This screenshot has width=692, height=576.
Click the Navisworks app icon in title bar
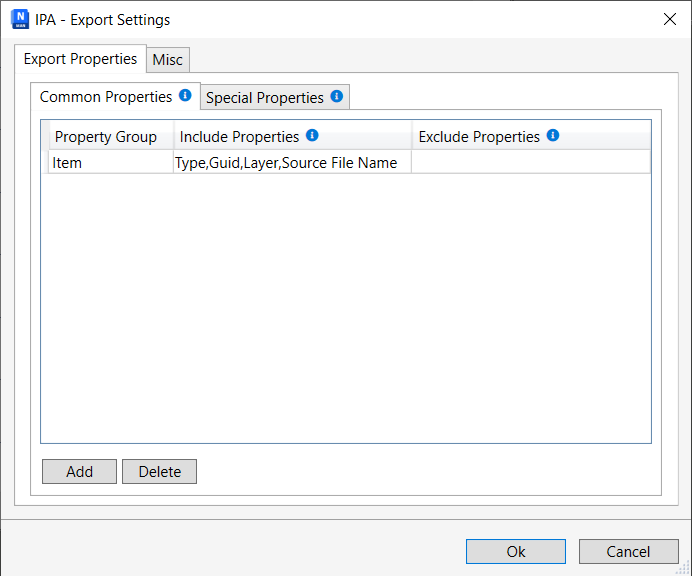(20, 19)
